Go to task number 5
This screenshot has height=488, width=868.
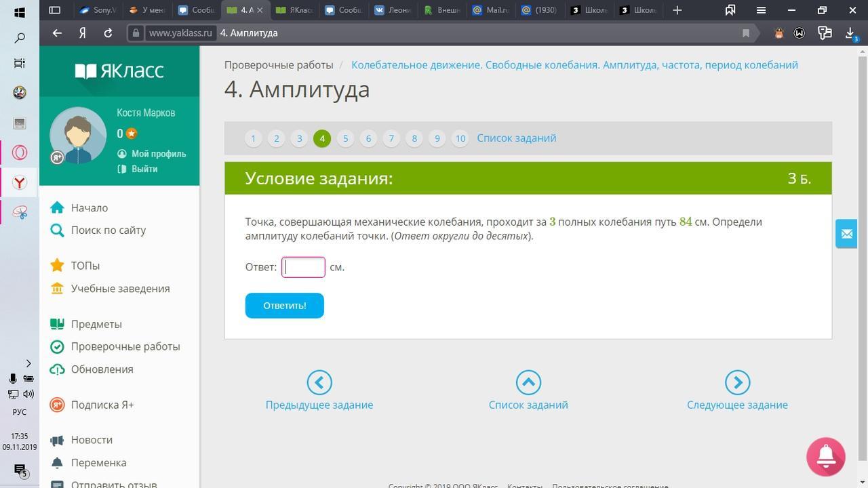(345, 138)
